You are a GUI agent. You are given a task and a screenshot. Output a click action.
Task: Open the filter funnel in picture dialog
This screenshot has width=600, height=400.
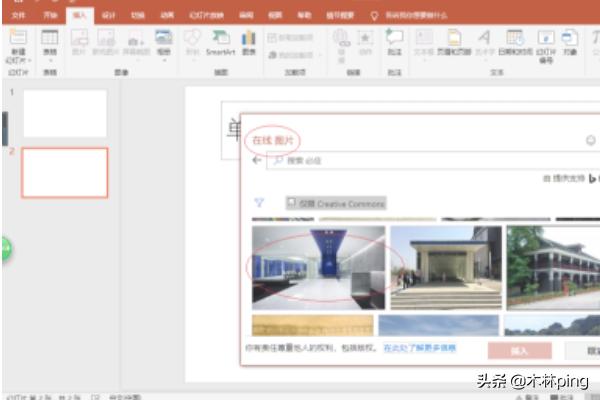pyautogui.click(x=259, y=202)
